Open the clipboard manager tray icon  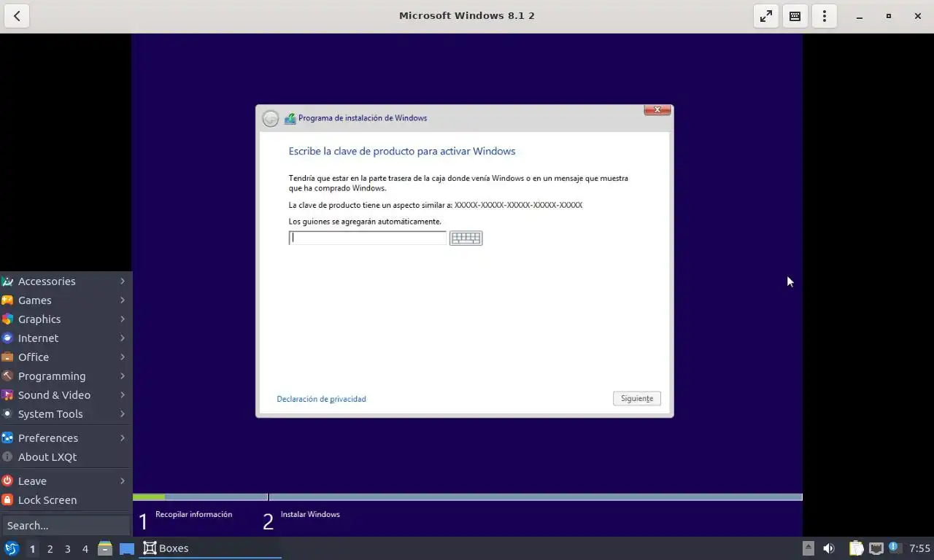tap(856, 548)
